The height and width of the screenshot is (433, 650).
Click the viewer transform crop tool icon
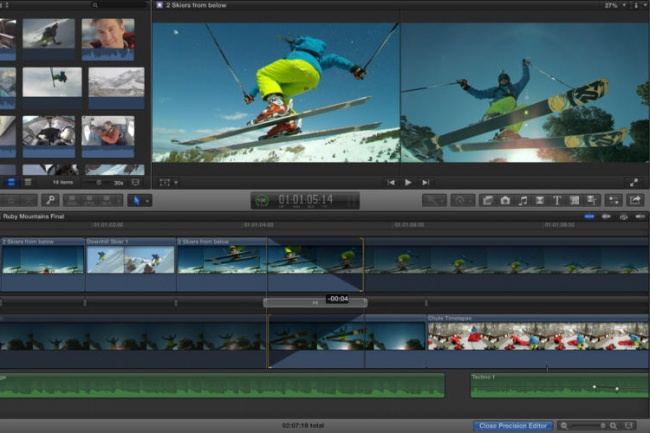165,182
